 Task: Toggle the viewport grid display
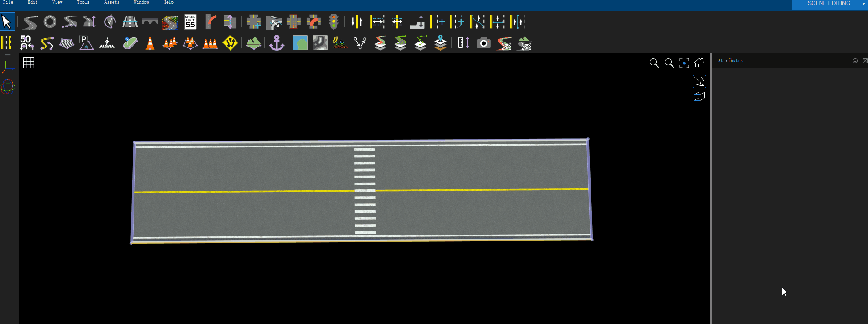click(x=29, y=63)
